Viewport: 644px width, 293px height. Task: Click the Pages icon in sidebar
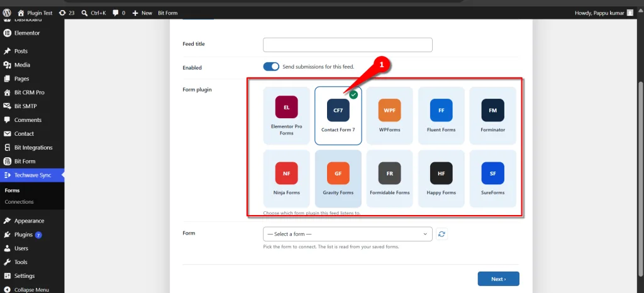6,79
